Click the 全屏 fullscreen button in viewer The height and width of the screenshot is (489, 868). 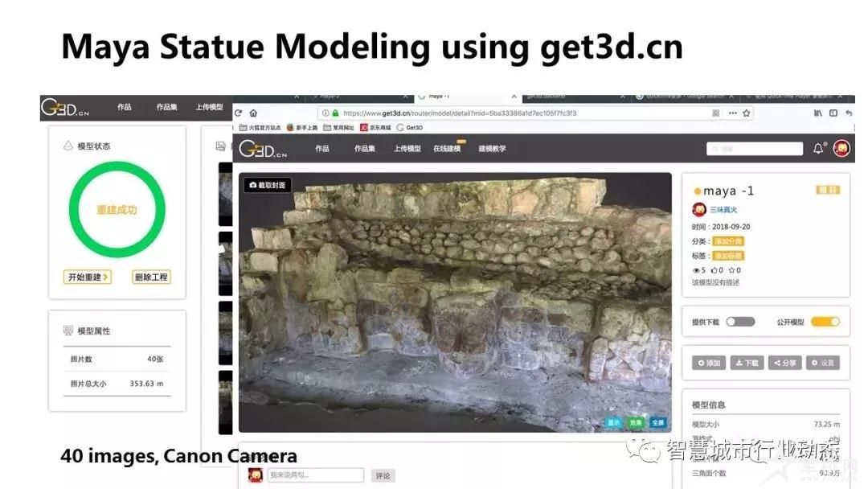657,422
